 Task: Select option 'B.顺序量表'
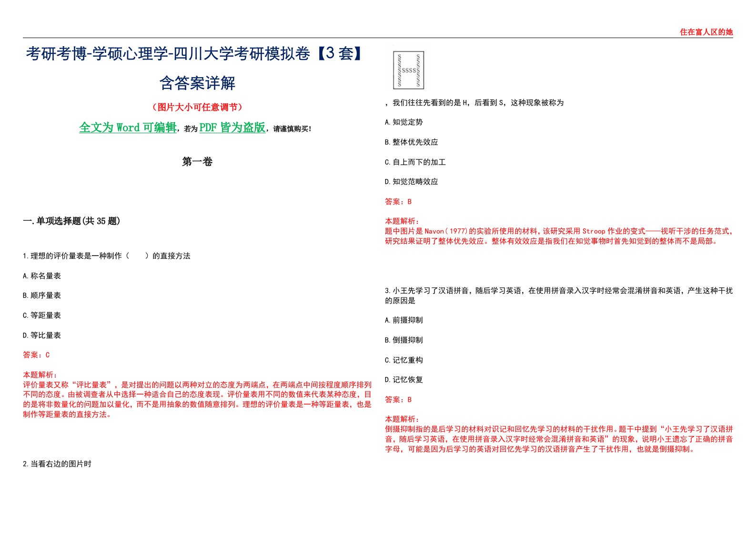click(42, 296)
